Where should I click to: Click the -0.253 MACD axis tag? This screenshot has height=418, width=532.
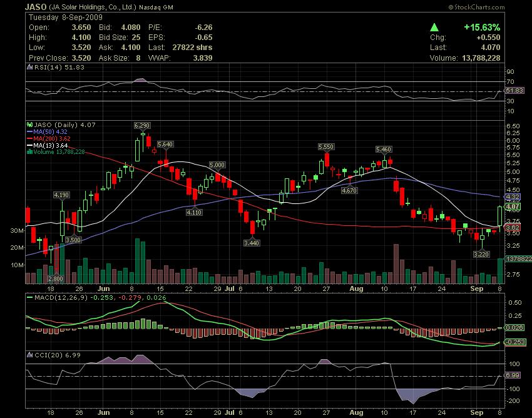point(515,342)
